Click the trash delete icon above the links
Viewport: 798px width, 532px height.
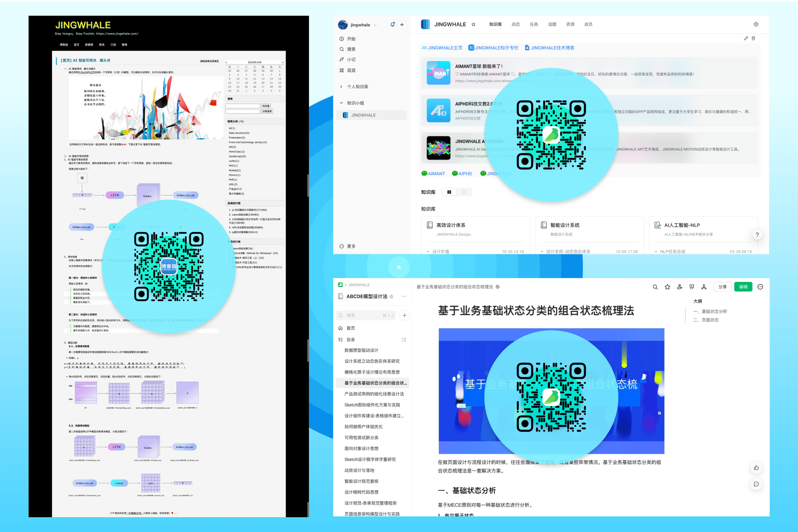(x=753, y=38)
